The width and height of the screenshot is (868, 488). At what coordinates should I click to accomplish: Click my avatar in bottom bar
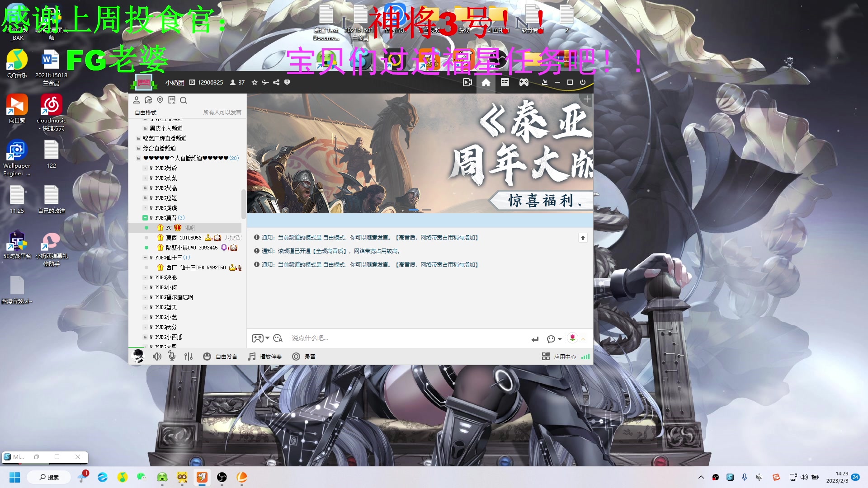[138, 356]
